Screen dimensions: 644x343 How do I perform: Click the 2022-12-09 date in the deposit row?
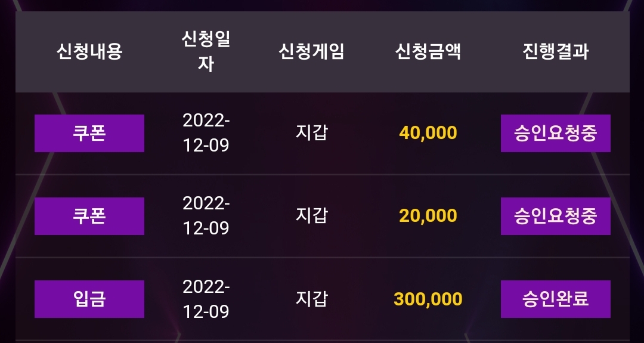coord(206,299)
